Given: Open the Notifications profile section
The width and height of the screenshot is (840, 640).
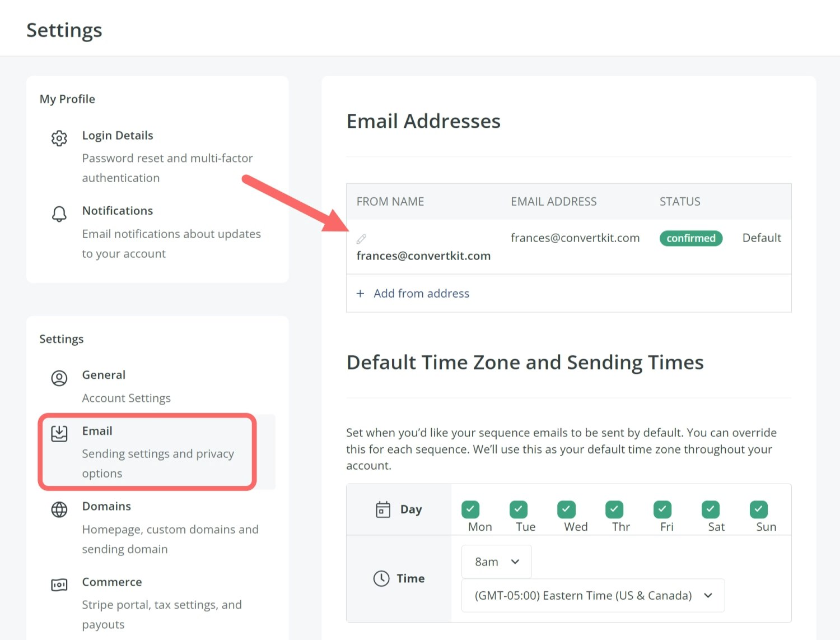Looking at the screenshot, I should [x=117, y=211].
